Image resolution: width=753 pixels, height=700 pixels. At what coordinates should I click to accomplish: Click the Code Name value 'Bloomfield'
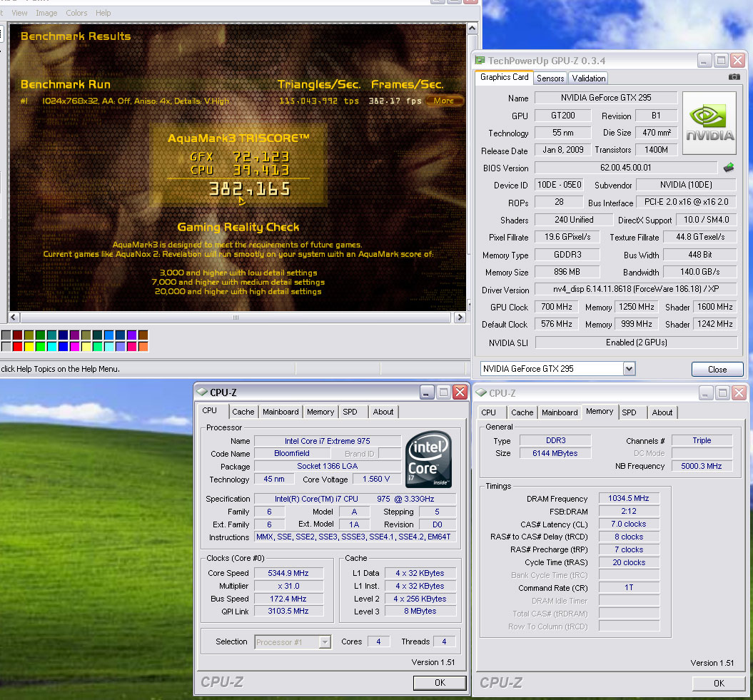pos(291,453)
